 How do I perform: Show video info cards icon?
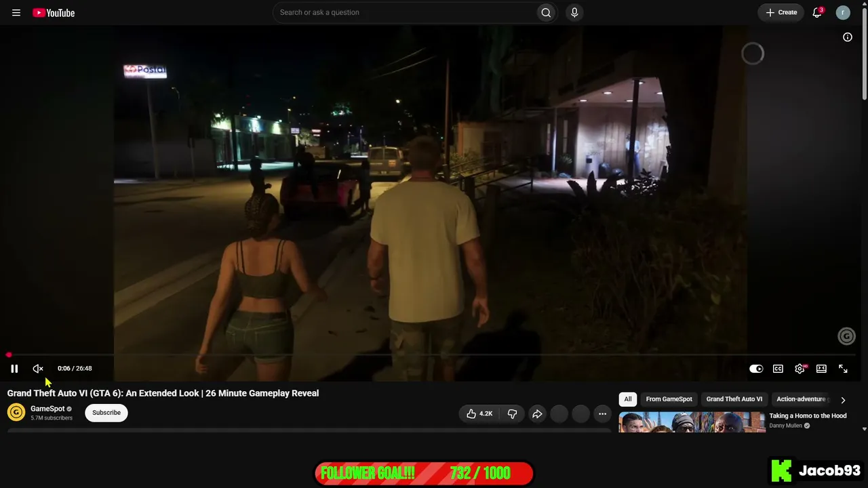(848, 37)
